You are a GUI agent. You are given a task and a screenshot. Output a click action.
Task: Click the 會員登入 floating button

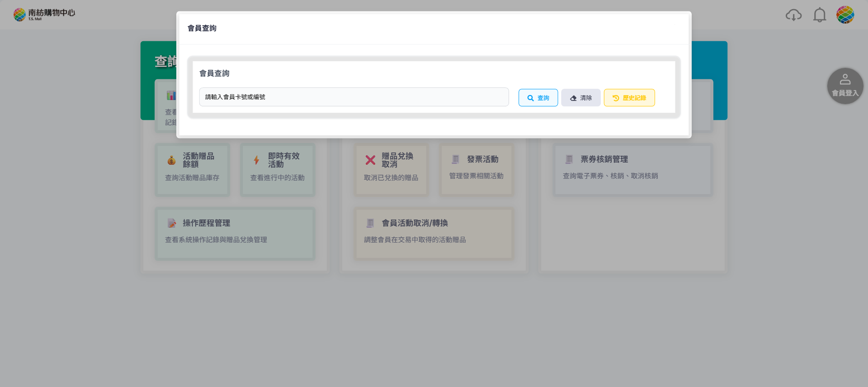click(845, 86)
